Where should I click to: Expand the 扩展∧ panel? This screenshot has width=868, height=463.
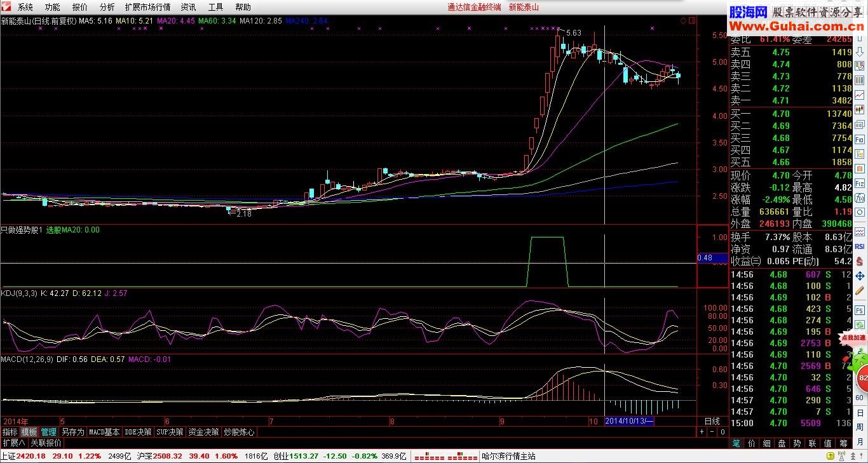click(x=13, y=443)
